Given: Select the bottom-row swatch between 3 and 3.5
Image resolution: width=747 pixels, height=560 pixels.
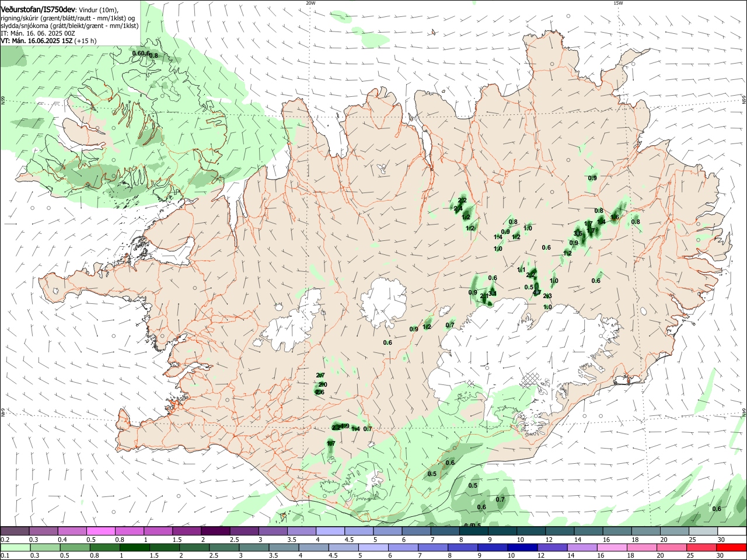Looking at the screenshot, I should click(x=254, y=548).
